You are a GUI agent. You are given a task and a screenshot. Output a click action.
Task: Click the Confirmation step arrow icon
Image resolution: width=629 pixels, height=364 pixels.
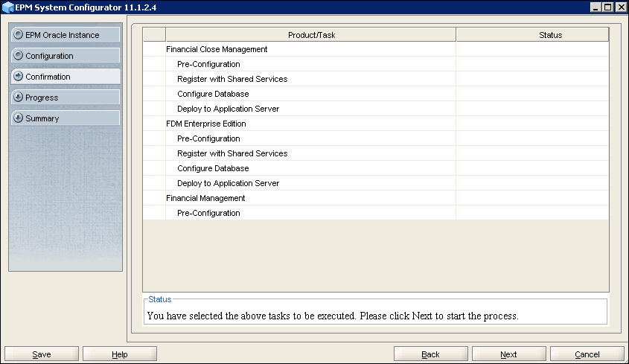click(18, 77)
